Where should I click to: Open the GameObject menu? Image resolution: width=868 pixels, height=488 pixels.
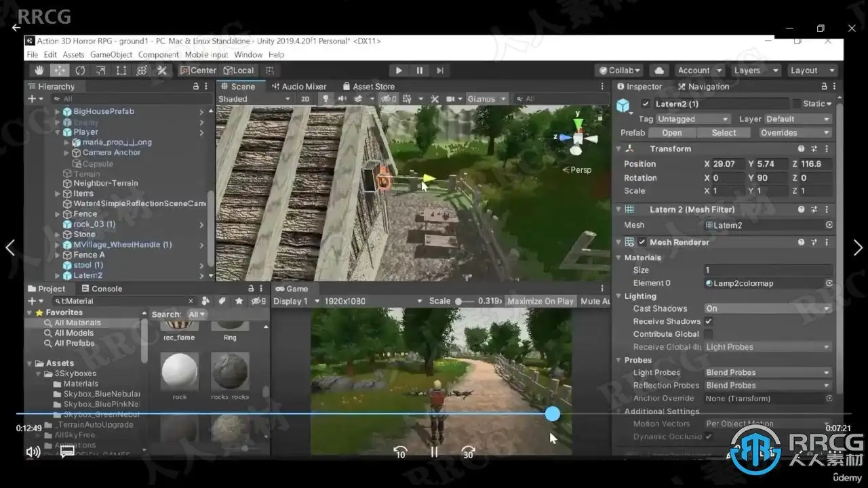click(111, 55)
